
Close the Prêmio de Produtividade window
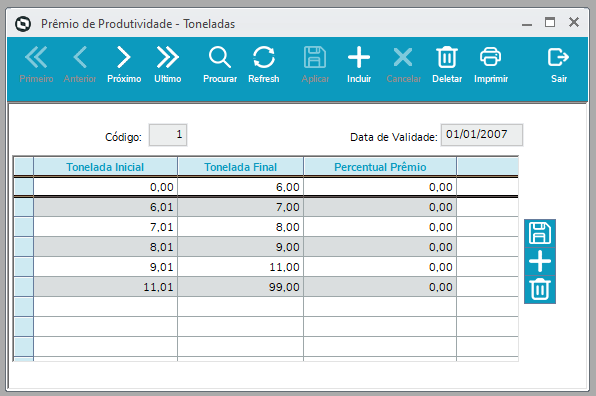[574, 22]
